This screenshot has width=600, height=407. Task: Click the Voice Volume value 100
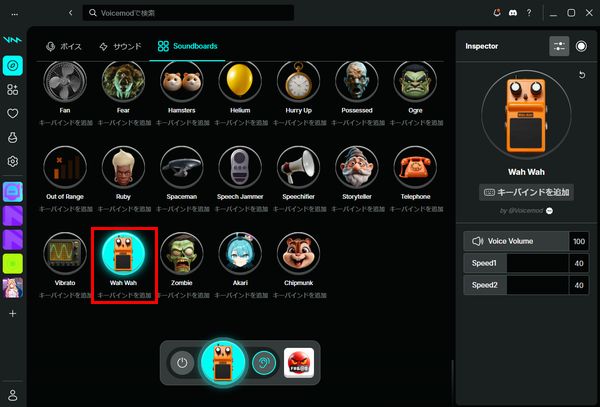pyautogui.click(x=579, y=241)
